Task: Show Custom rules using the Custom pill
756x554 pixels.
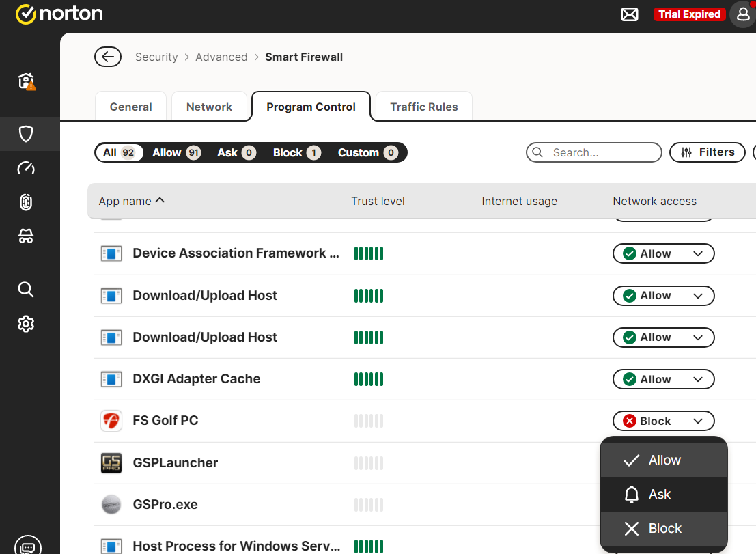Action: tap(367, 152)
